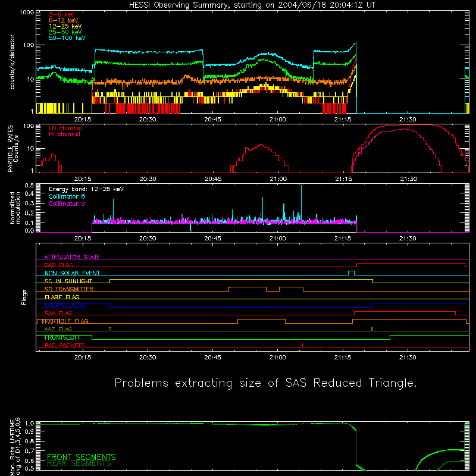Screen dimensions: 476x476
Task: Select the orange 6-12 keV legend label
Action: [64, 20]
